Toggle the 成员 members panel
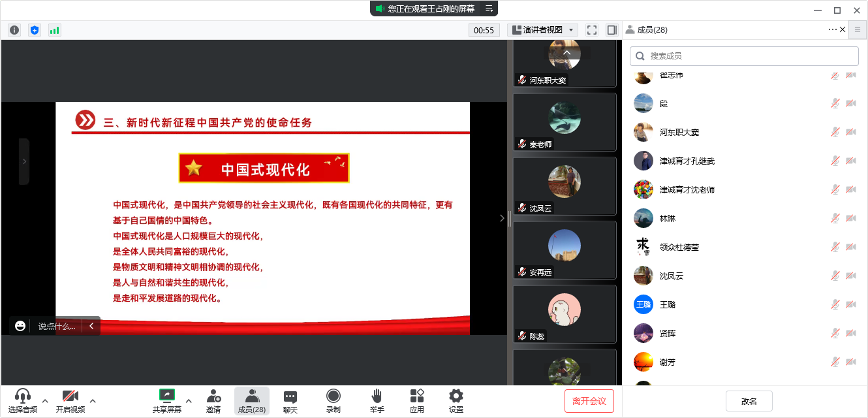 (x=252, y=400)
